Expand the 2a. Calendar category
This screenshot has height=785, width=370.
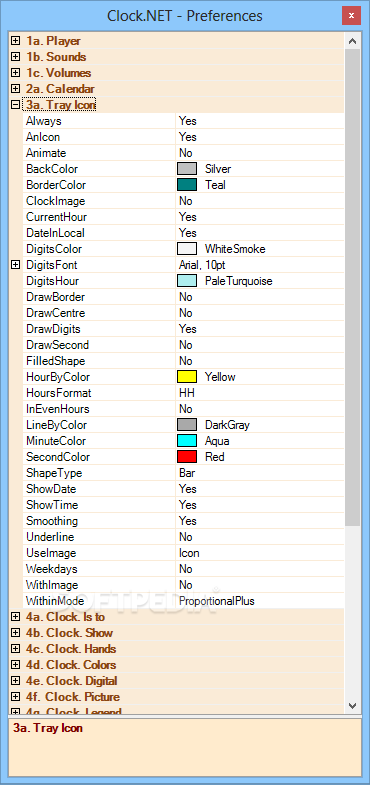(16, 89)
